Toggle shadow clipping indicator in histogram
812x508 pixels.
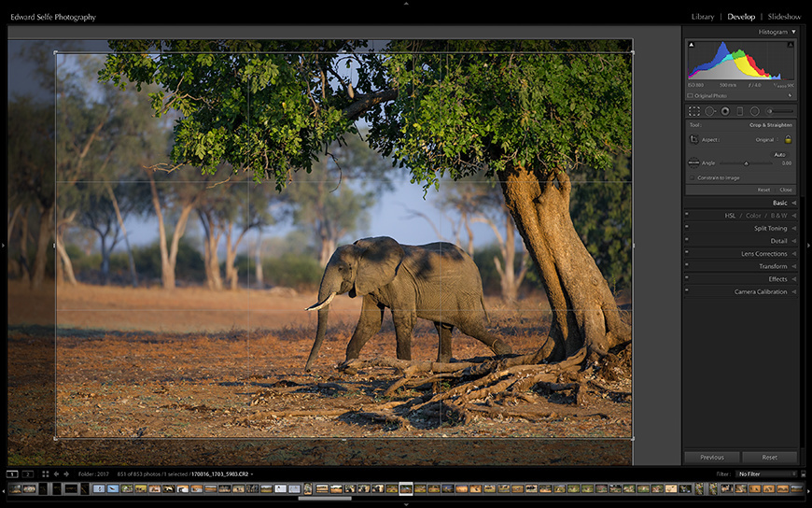pyautogui.click(x=692, y=45)
